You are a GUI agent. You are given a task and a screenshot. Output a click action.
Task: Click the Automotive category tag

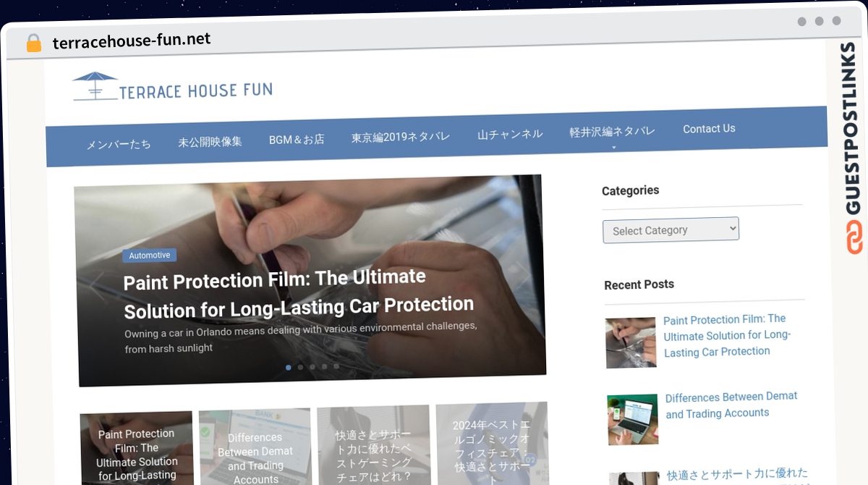150,256
